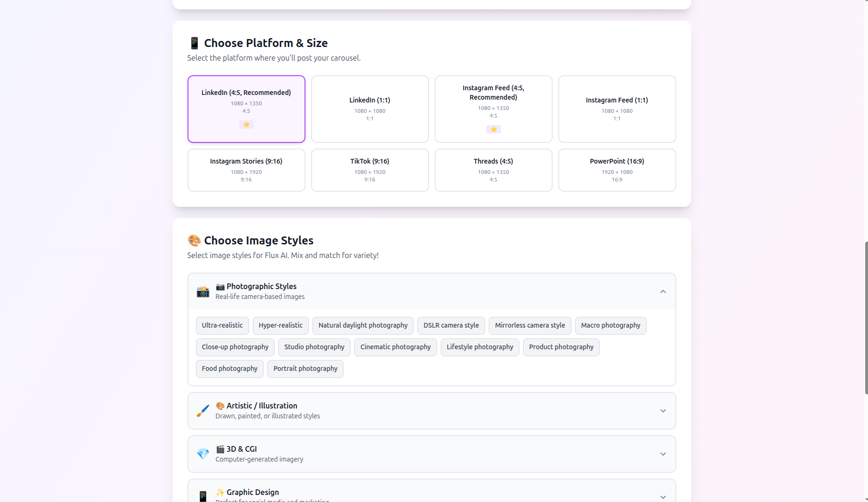Select Natural daylight photography style
This screenshot has width=868, height=502.
point(363,326)
